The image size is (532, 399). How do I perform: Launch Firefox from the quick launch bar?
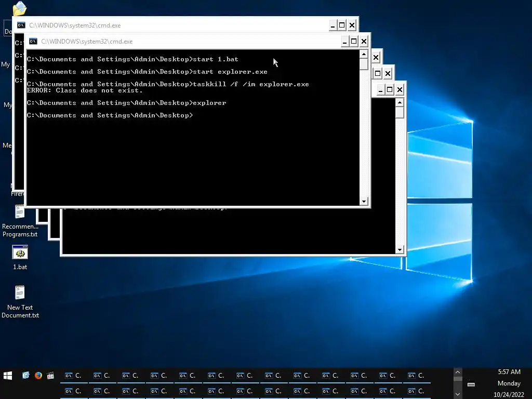tap(38, 375)
